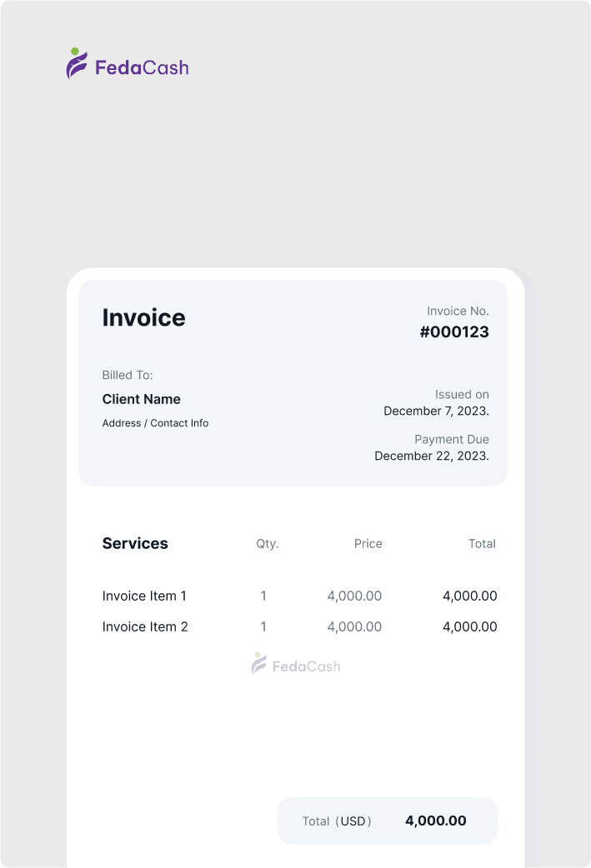Click the FedaCash leaf logo icon at top
This screenshot has width=591, height=868.
pos(77,64)
